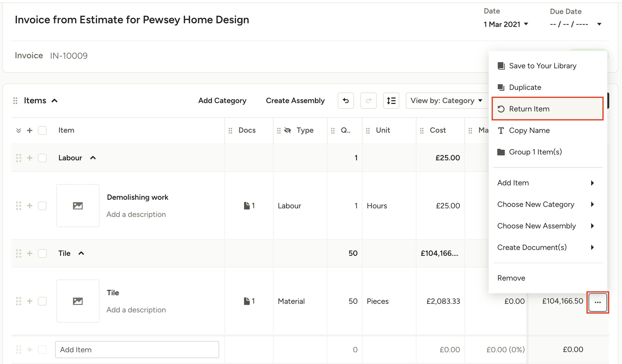622x364 pixels.
Task: Click inside the Add Item field
Action: point(137,350)
